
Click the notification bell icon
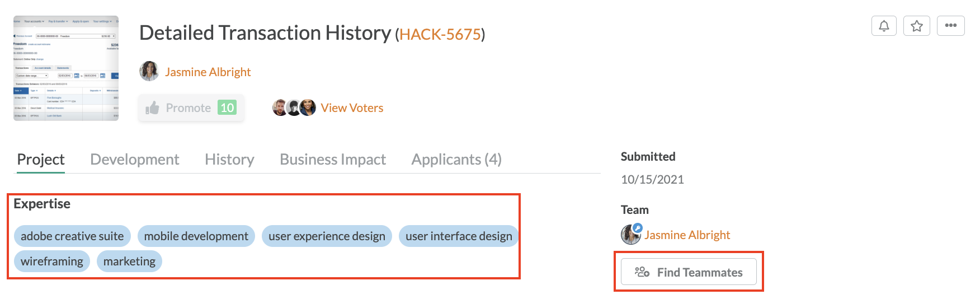[884, 26]
